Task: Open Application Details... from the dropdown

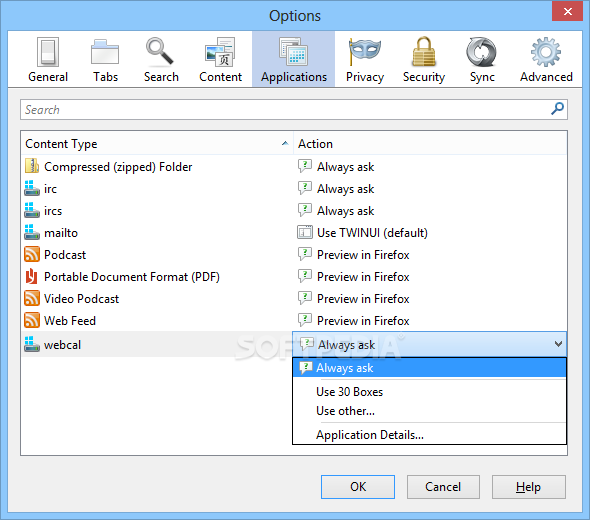Action: [429, 435]
